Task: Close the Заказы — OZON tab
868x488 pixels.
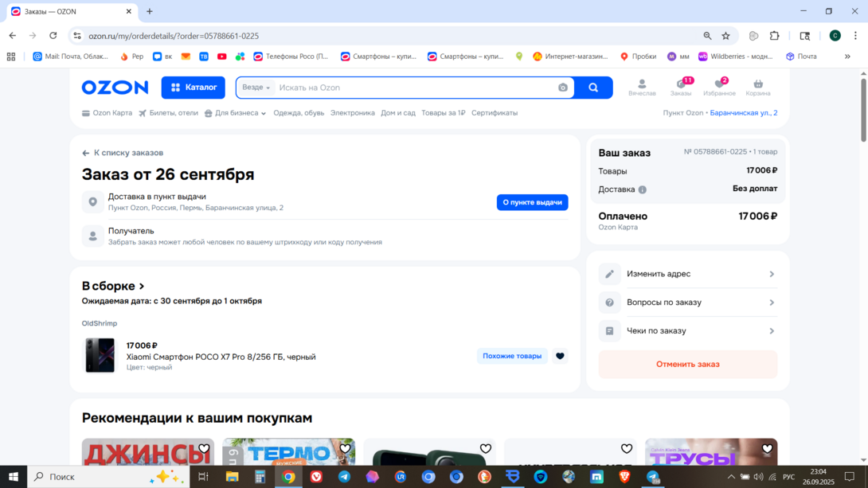Action: click(128, 11)
